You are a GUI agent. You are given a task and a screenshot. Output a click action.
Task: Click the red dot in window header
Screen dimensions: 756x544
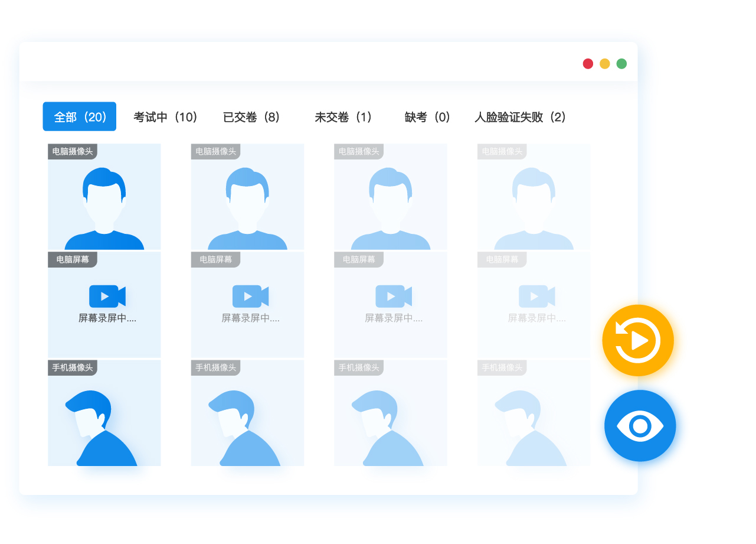[588, 64]
